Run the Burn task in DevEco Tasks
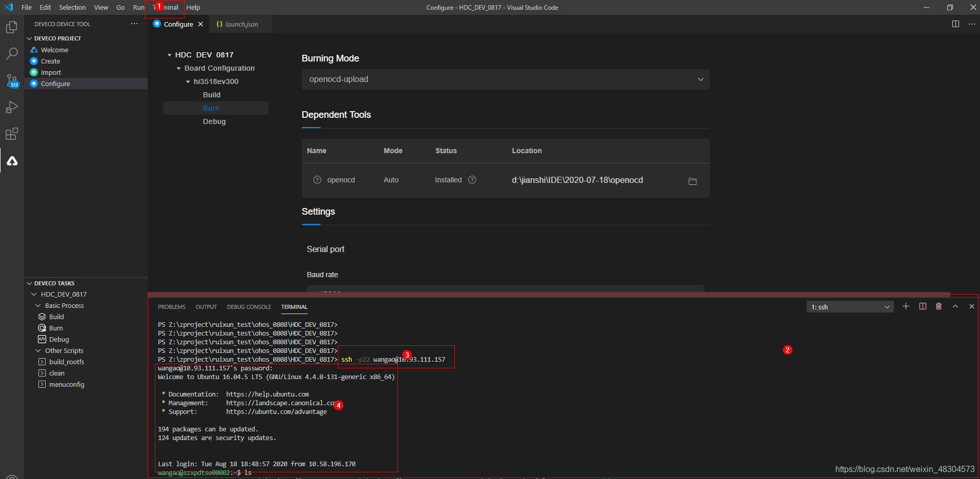Image resolution: width=980 pixels, height=479 pixels. 56,328
